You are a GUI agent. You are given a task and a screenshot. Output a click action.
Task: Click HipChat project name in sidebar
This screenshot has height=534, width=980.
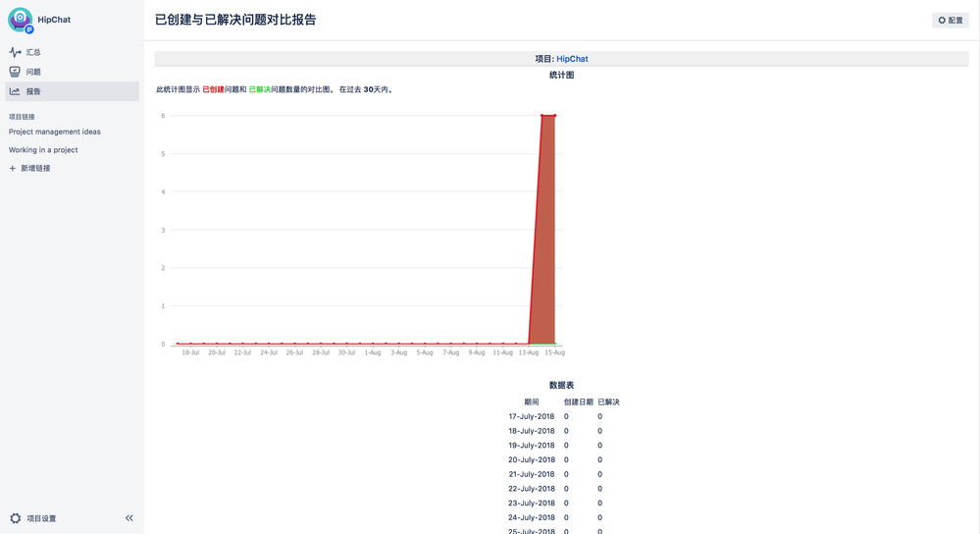click(x=54, y=20)
